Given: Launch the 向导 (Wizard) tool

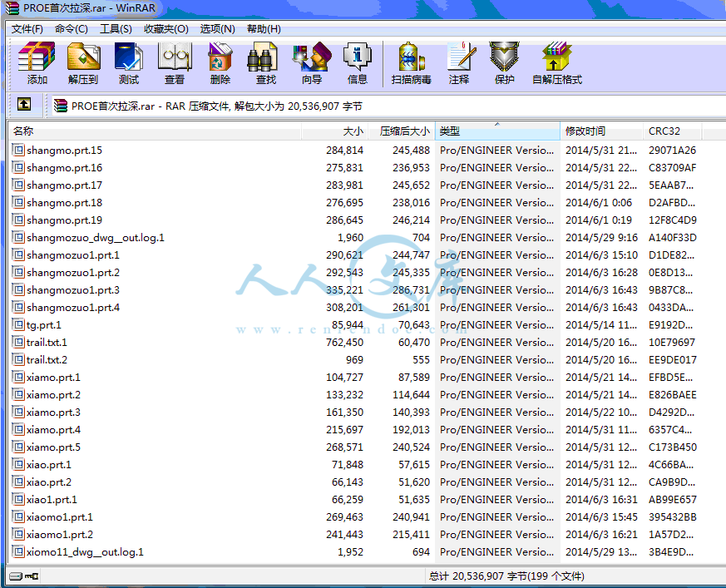Looking at the screenshot, I should tap(312, 62).
